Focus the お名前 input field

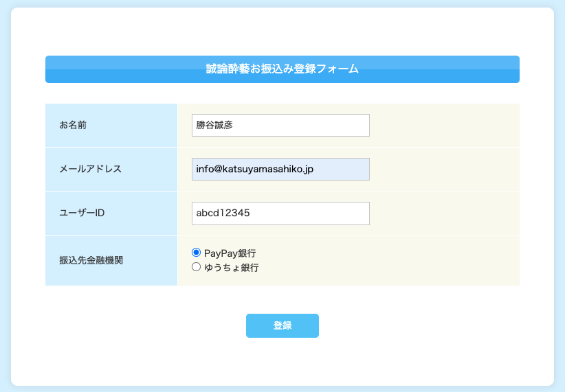(x=280, y=125)
